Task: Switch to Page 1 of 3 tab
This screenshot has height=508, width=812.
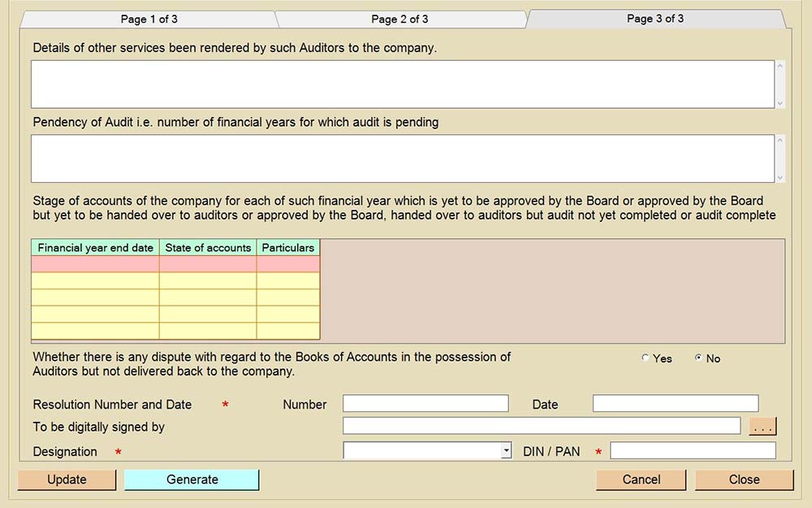Action: 149,19
